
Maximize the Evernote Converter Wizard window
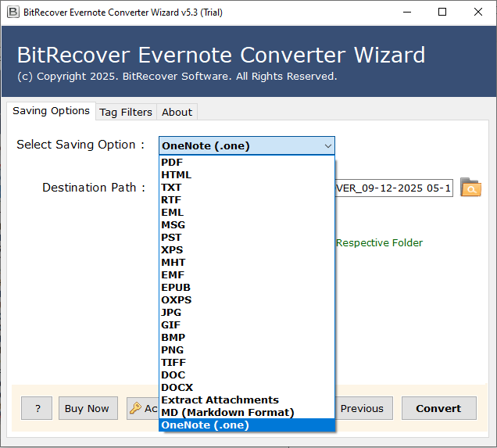coord(442,12)
